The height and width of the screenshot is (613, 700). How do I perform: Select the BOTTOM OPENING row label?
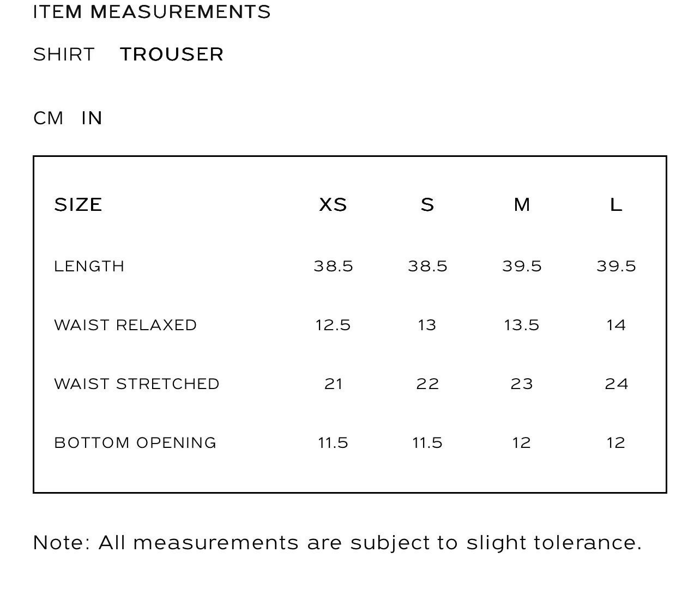point(135,442)
